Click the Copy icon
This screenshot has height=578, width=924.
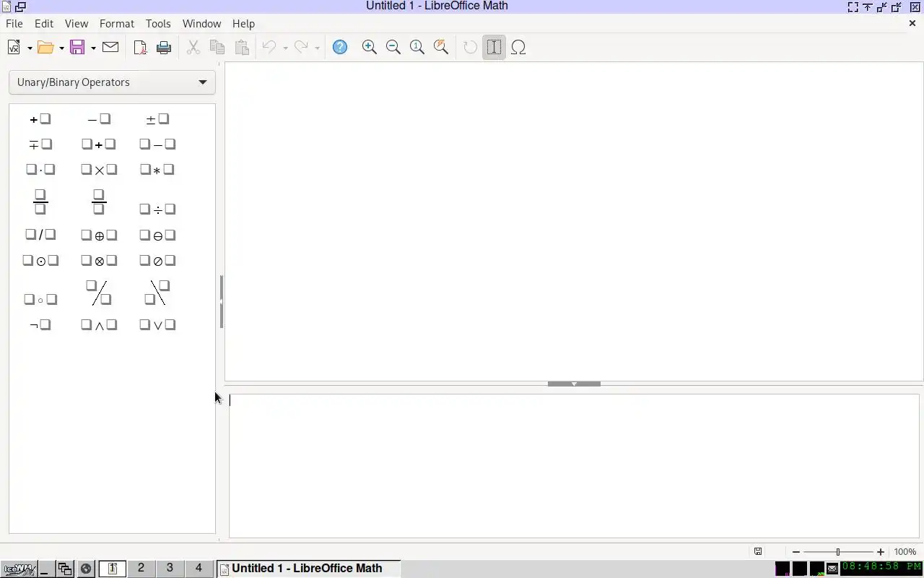point(217,48)
